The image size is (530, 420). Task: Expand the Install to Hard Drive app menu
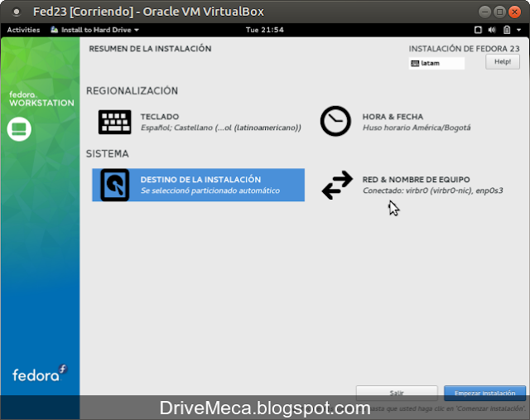tap(94, 30)
